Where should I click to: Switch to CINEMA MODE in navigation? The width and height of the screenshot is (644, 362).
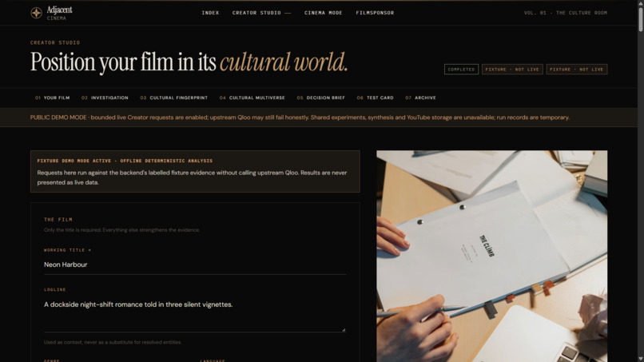click(x=324, y=13)
